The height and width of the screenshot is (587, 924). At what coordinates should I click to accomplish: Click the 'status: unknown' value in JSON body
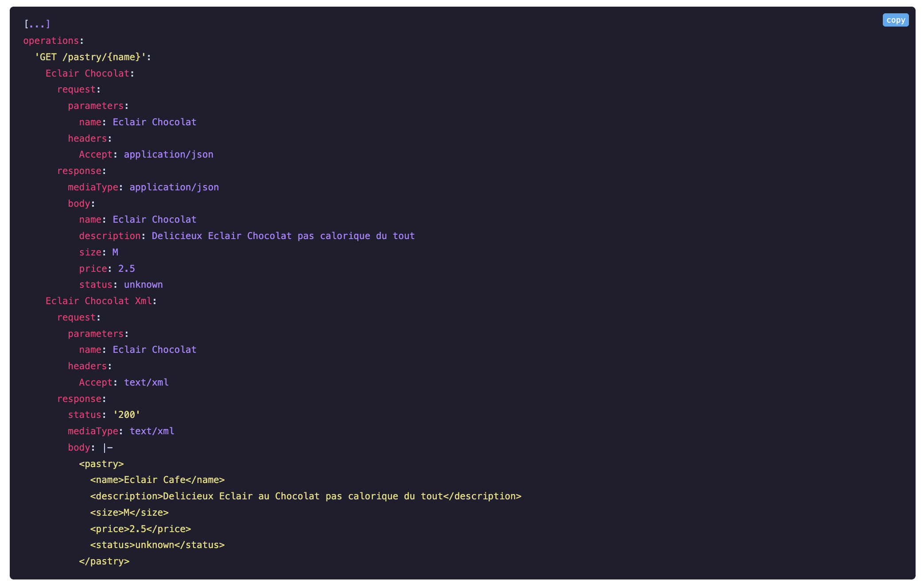point(143,285)
